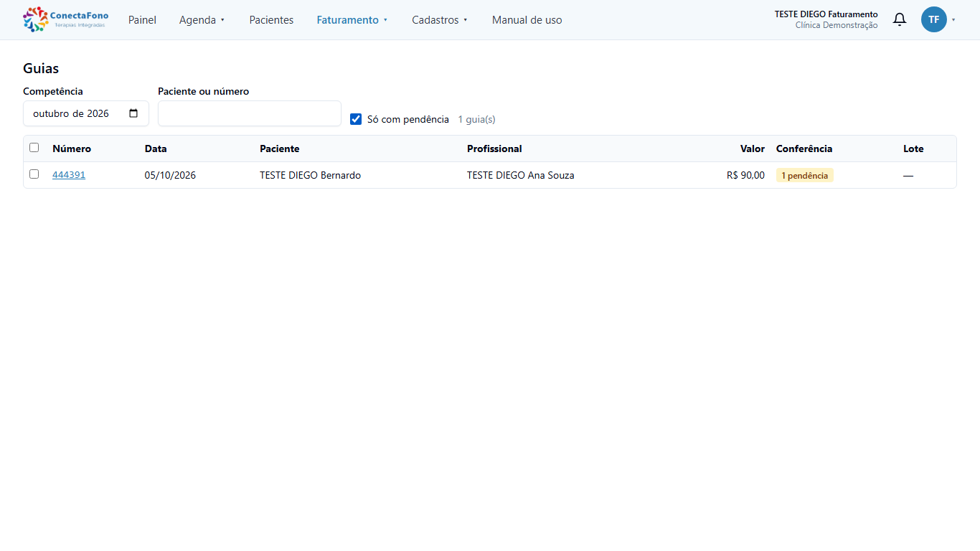Viewport: 980px width, 551px height.
Task: Click the TF user avatar
Action: [x=933, y=19]
